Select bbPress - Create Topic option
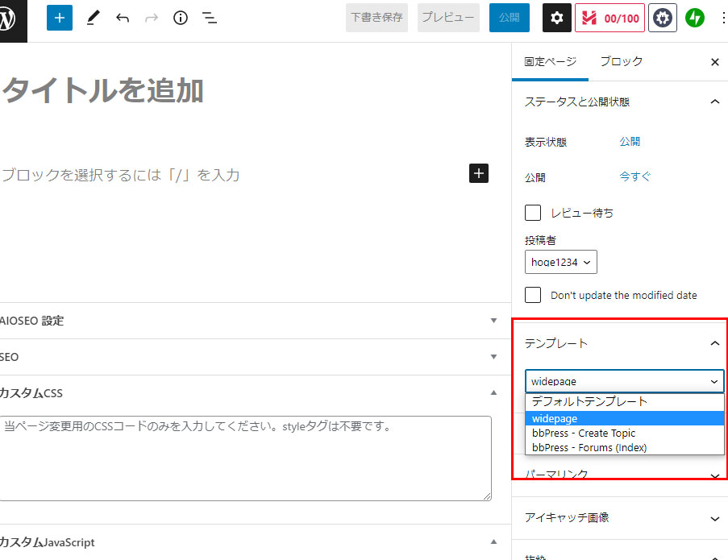This screenshot has width=728, height=560. 584,433
